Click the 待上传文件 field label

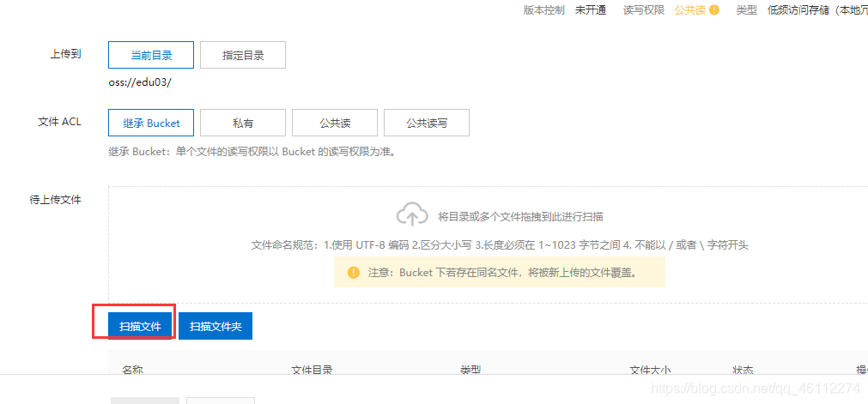click(x=55, y=200)
